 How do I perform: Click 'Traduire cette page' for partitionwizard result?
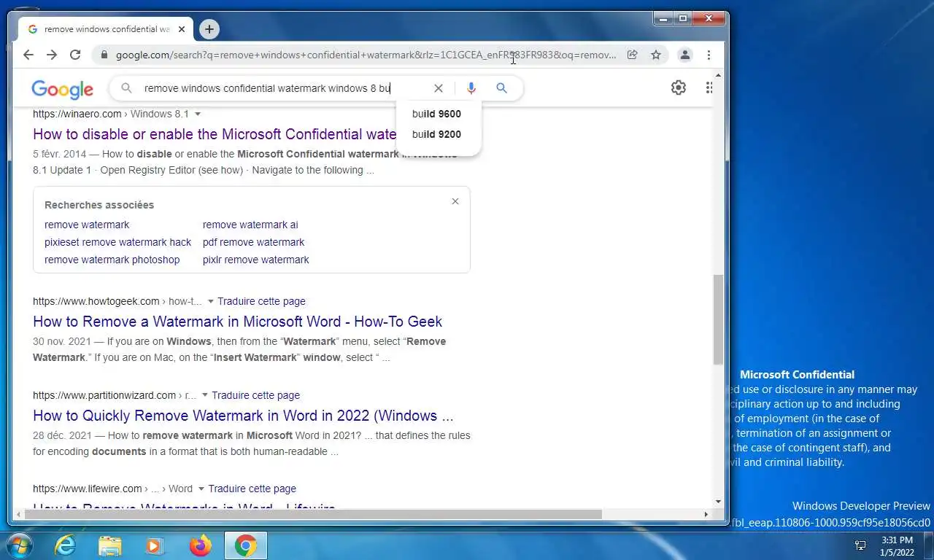[255, 395]
